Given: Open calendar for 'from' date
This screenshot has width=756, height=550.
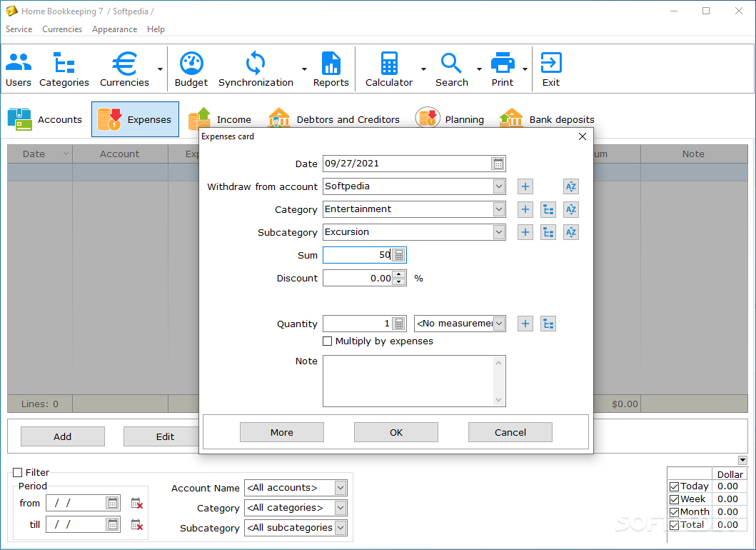Looking at the screenshot, I should [x=112, y=503].
